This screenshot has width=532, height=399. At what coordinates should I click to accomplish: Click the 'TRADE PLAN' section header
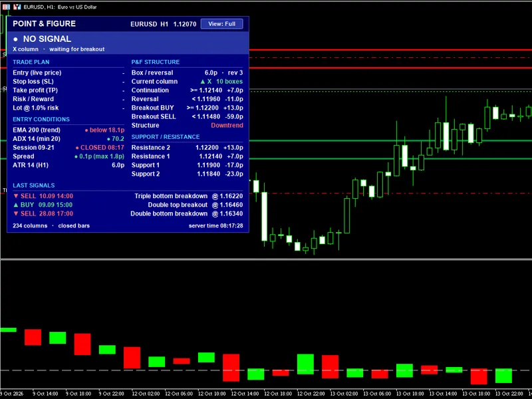(31, 62)
